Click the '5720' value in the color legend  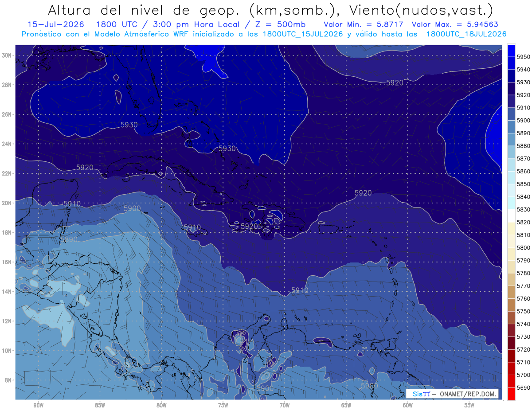pos(524,349)
